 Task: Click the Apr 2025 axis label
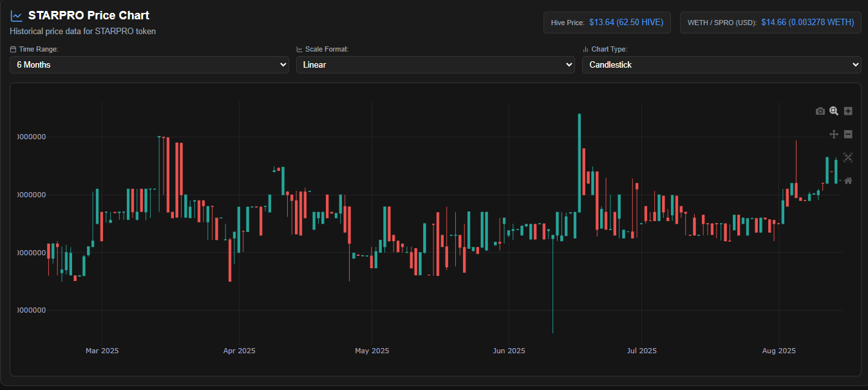click(239, 351)
